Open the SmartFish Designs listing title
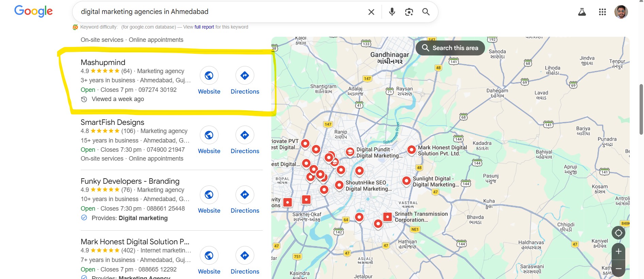 click(x=112, y=122)
